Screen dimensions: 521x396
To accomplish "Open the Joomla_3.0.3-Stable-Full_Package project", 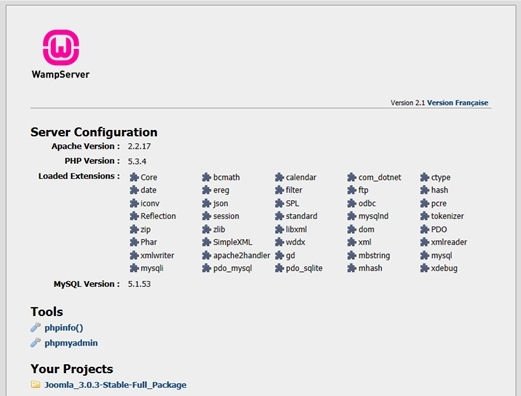I will [115, 385].
